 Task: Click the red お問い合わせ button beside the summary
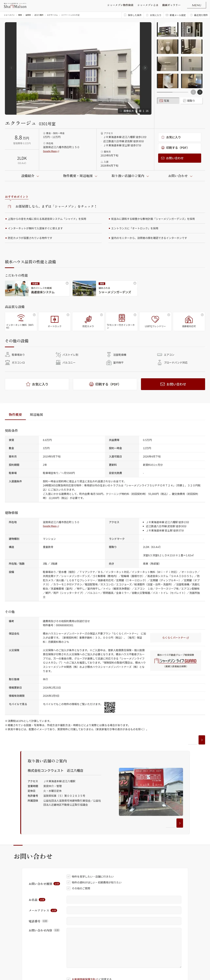point(180,158)
